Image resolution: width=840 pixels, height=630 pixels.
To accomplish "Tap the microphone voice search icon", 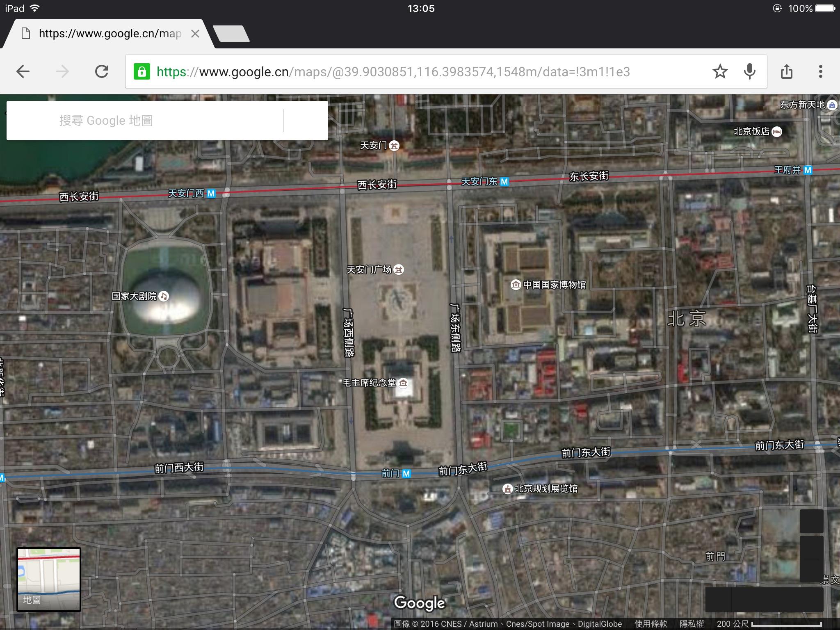I will click(x=749, y=72).
